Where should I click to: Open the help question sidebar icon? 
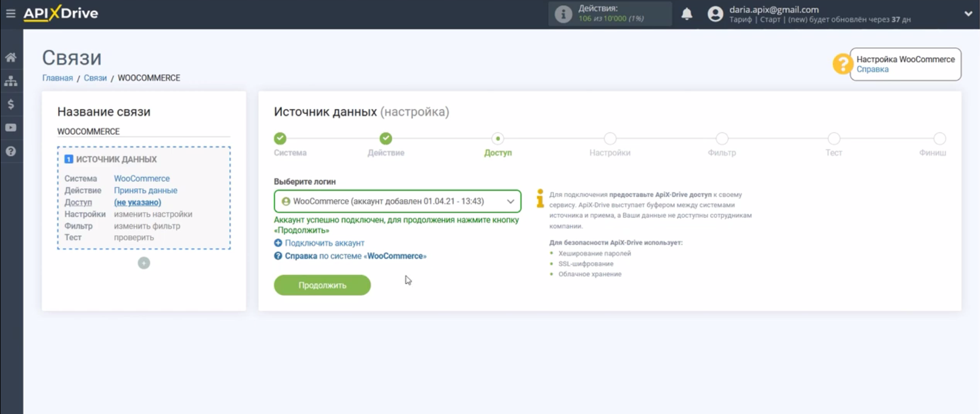pyautogui.click(x=11, y=151)
